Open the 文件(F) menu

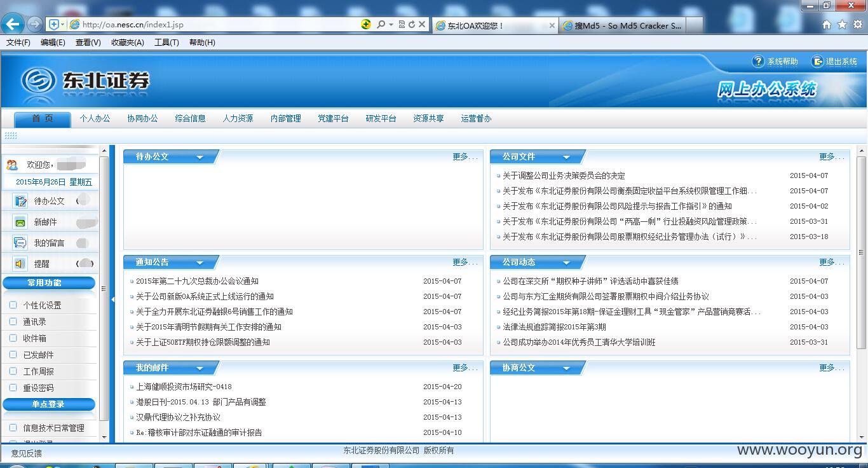18,43
